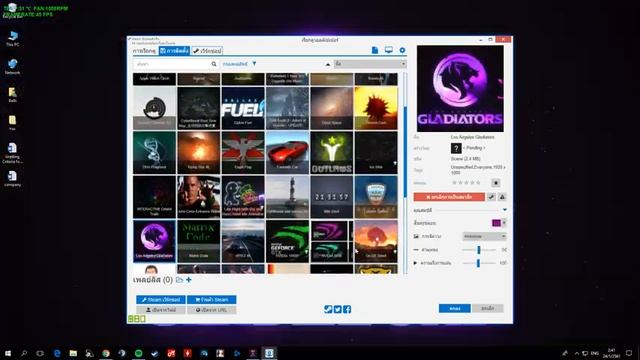Screen dimensions: 640x360
Task: Open the gear settings icon
Action: click(402, 50)
